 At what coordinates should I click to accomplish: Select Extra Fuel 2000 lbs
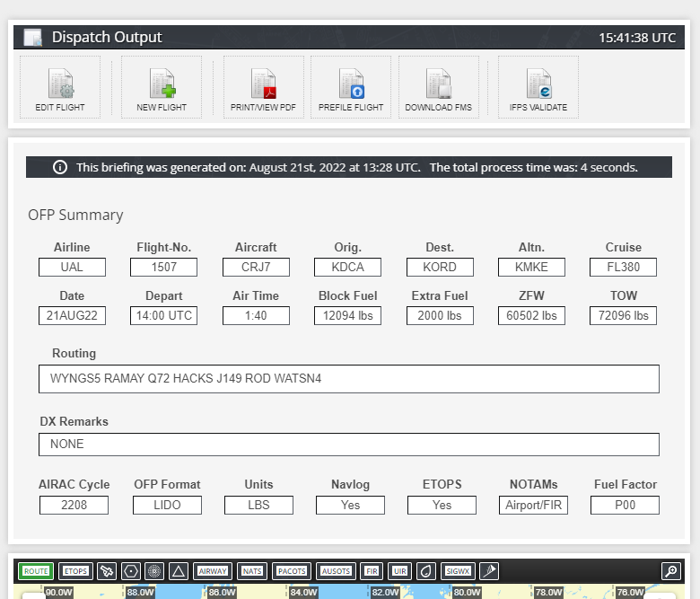coord(440,316)
